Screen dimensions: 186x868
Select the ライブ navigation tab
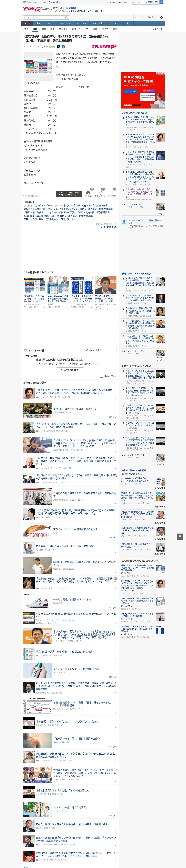(x=49, y=24)
